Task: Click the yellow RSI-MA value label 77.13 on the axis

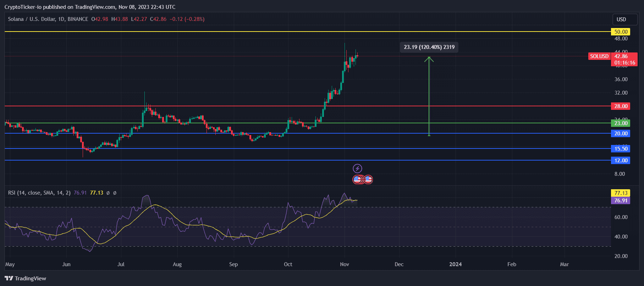Action: click(x=621, y=193)
